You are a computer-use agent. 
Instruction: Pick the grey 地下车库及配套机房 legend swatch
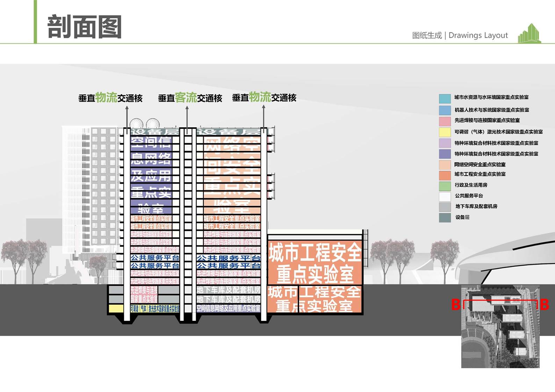click(x=445, y=207)
